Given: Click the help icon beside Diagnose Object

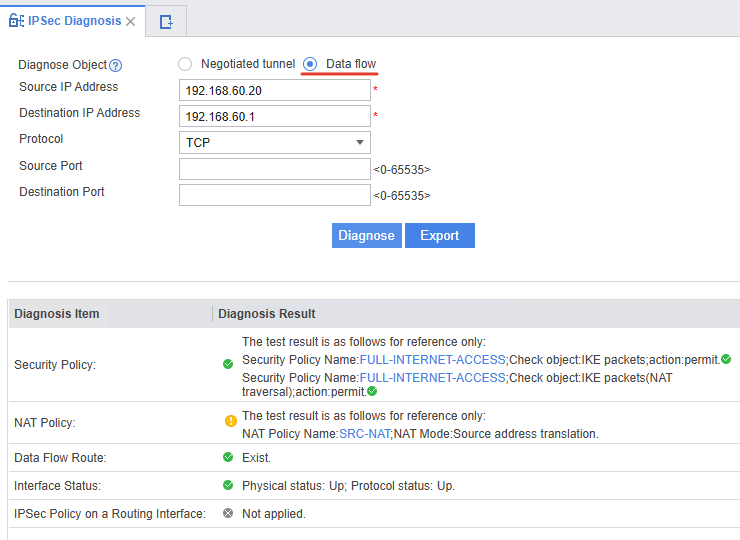Looking at the screenshot, I should click(116, 65).
